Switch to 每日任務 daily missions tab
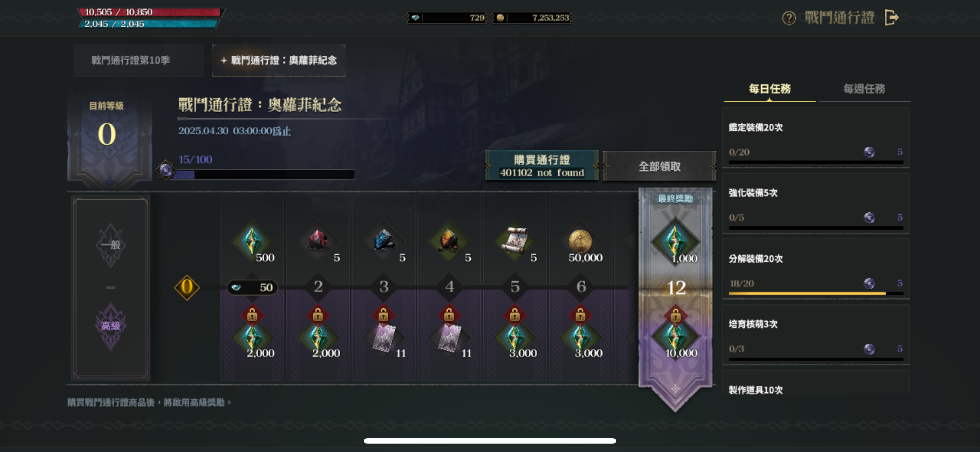This screenshot has height=452, width=980. click(x=769, y=89)
